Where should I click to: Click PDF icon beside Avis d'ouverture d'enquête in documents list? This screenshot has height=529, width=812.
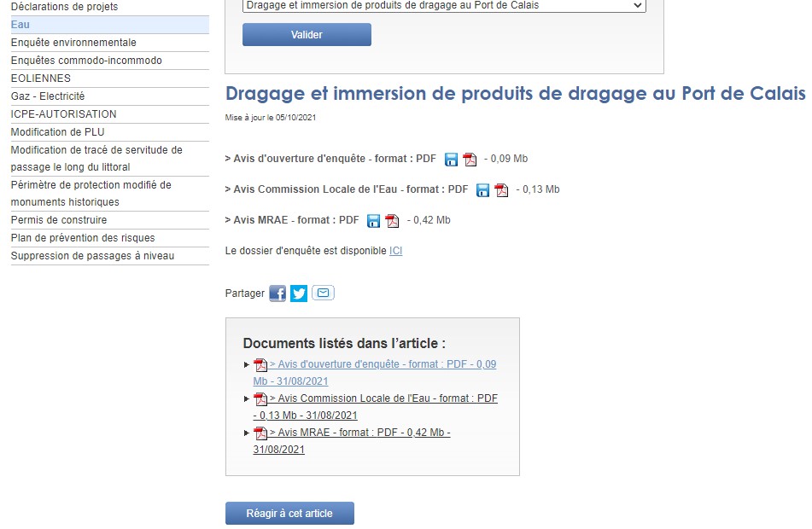260,365
